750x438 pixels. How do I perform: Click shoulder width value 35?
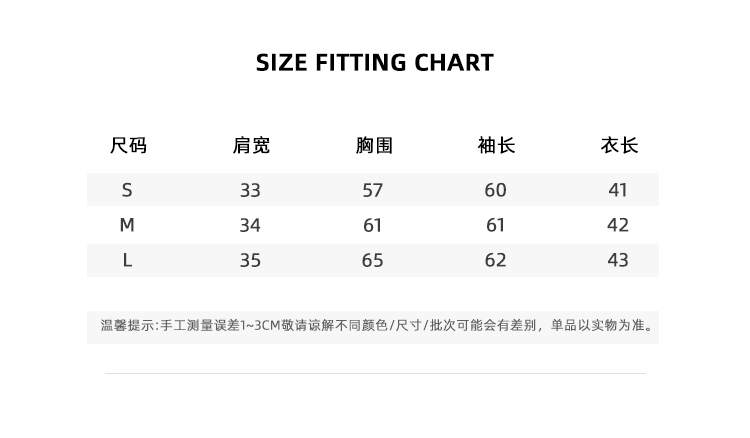click(x=250, y=260)
